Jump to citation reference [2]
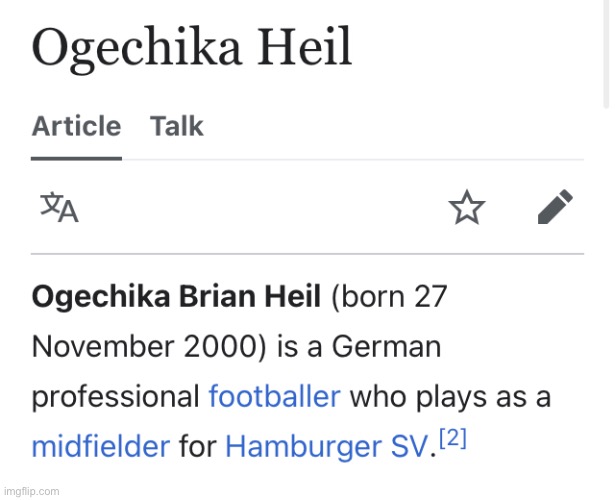Screen dimensions: 615x500 [453, 438]
